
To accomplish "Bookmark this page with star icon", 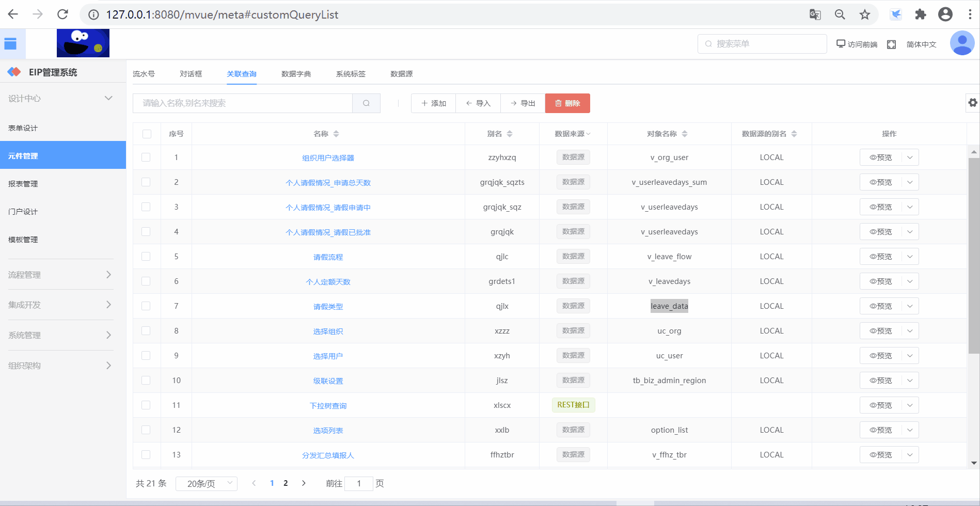I will pyautogui.click(x=865, y=14).
